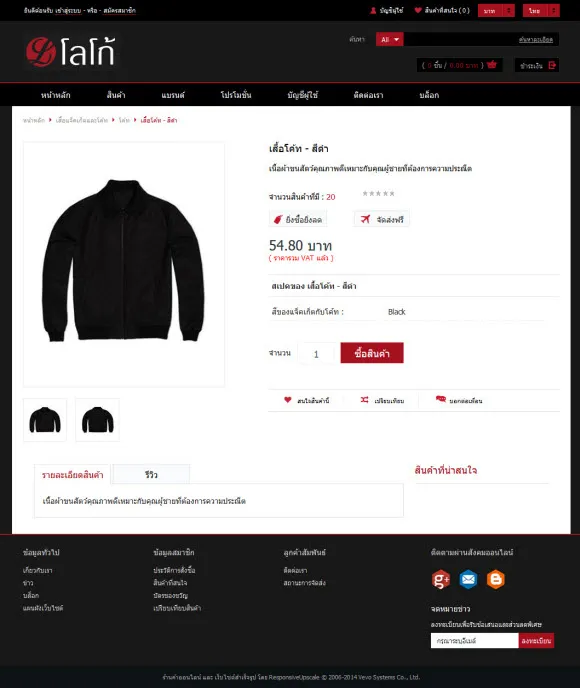Open the แบรนด์ navigation menu item

(x=173, y=95)
